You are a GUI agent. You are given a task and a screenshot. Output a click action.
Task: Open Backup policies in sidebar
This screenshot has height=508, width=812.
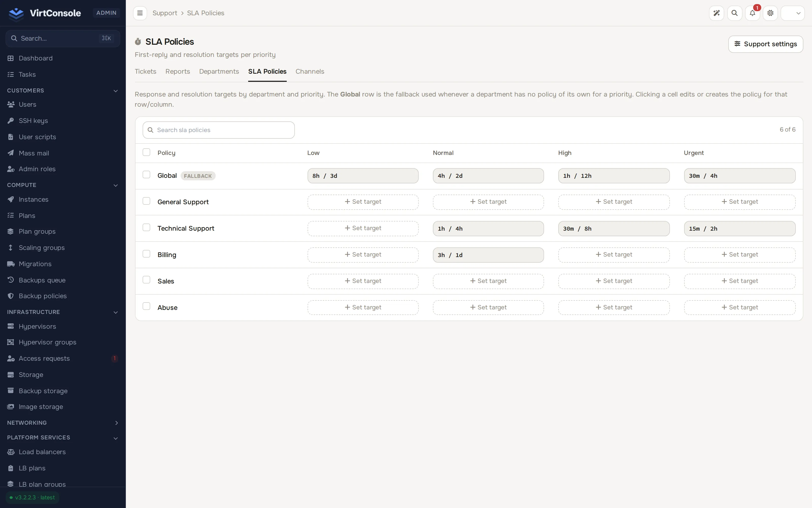[63, 296]
